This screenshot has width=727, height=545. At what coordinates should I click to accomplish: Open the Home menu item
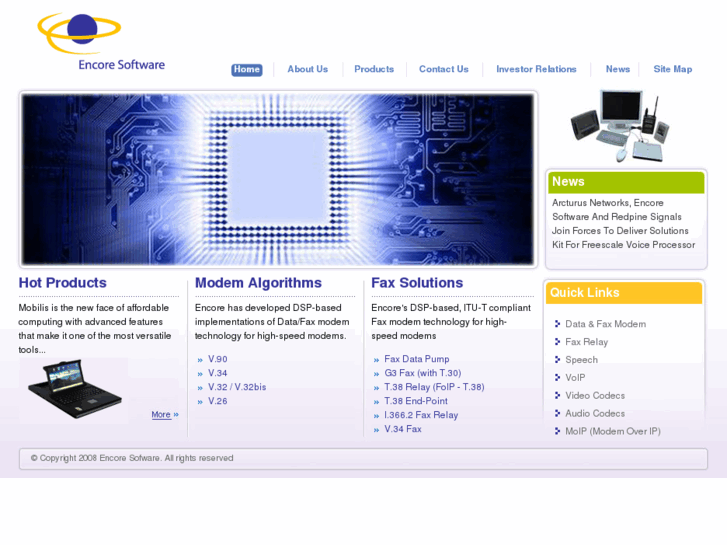[x=247, y=70]
